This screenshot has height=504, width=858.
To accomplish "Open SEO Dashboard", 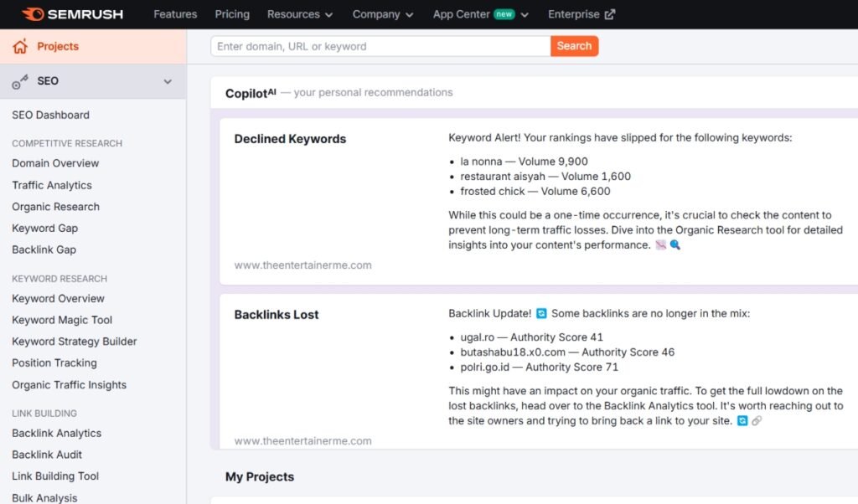I will (x=50, y=115).
